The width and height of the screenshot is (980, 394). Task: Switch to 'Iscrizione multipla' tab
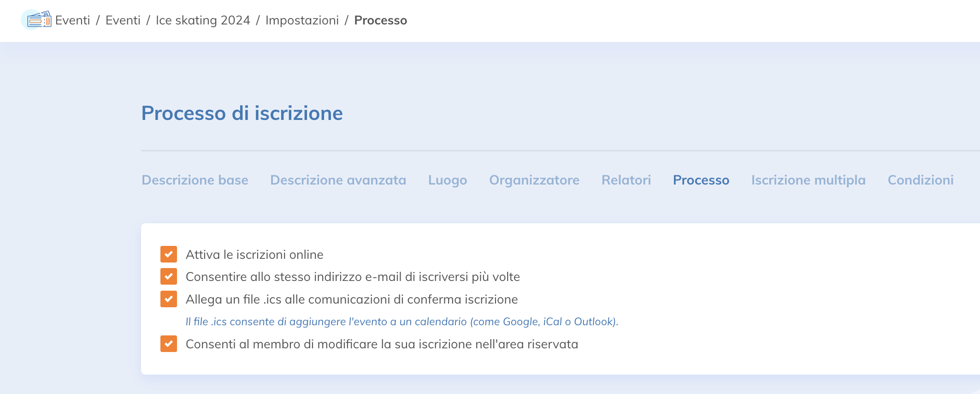point(808,180)
